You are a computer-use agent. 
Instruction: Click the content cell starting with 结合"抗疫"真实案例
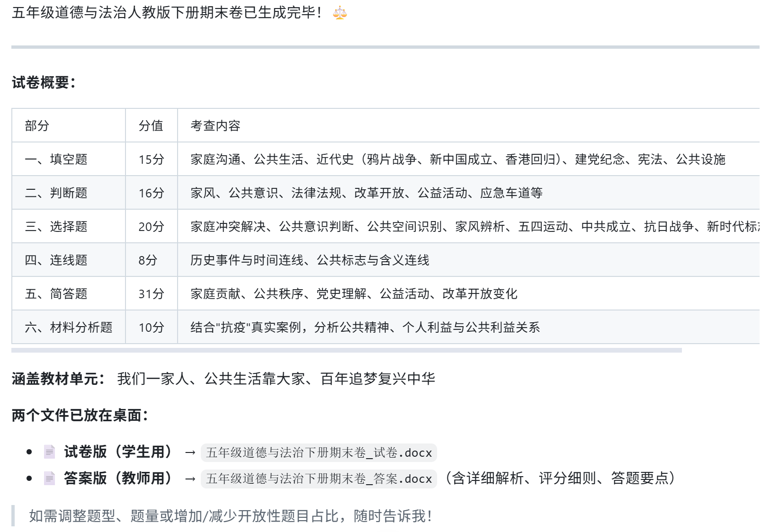468,327
